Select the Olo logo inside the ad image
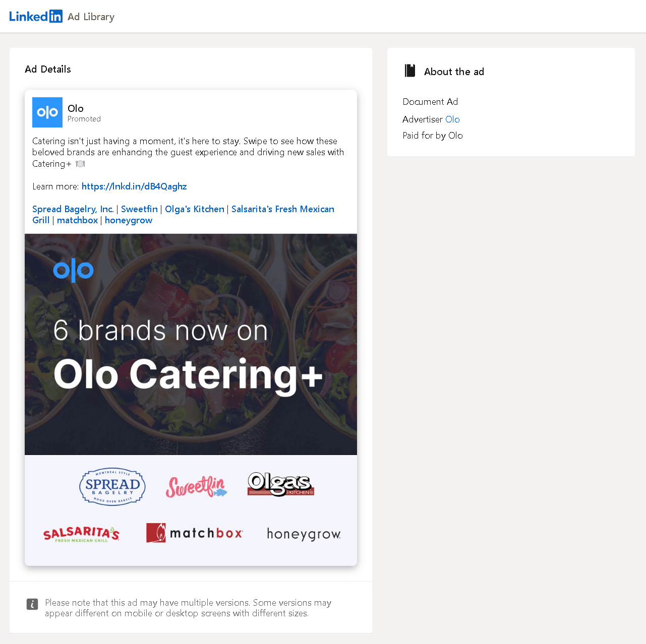646x644 pixels. pos(73,270)
